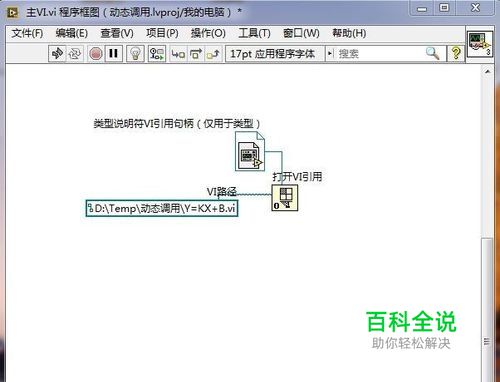Image resolution: width=500 pixels, height=382 pixels.
Task: Click the magnifier search icon
Action: click(433, 53)
